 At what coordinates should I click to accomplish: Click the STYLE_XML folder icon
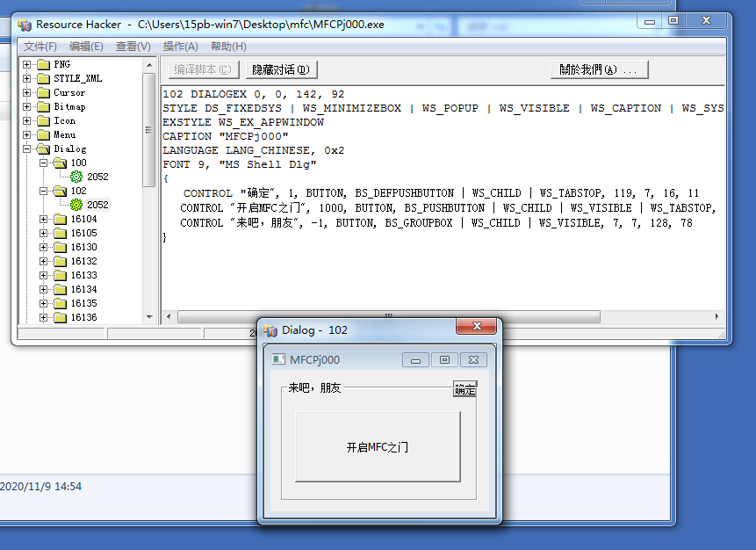click(x=43, y=78)
